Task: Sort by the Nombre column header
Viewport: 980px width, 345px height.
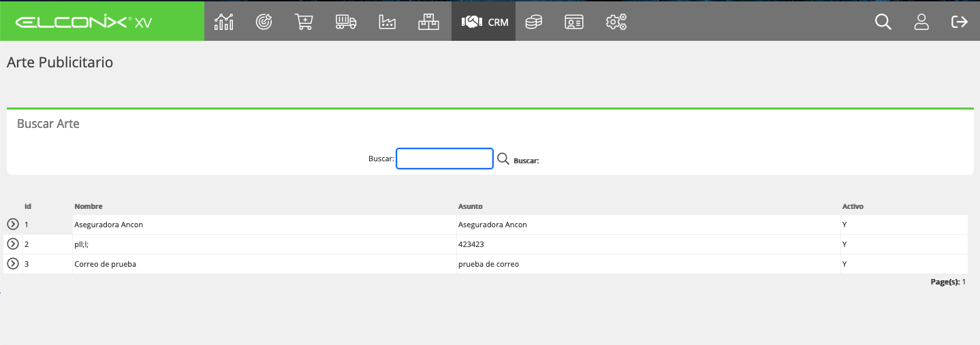Action: (89, 206)
